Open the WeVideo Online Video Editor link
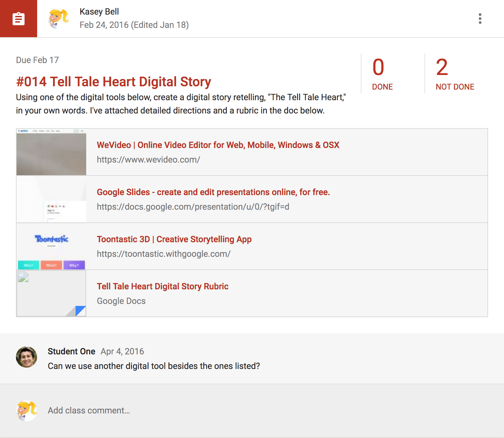The height and width of the screenshot is (438, 504). coord(218,145)
